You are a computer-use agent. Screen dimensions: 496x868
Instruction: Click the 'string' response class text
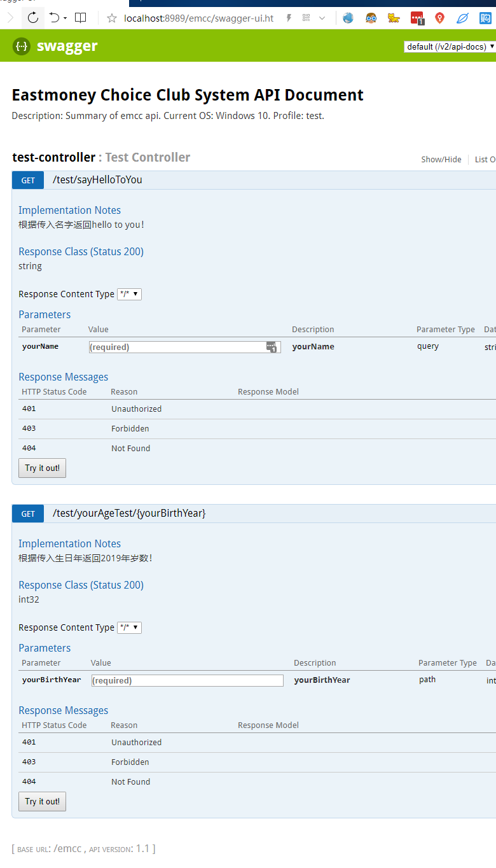30,266
